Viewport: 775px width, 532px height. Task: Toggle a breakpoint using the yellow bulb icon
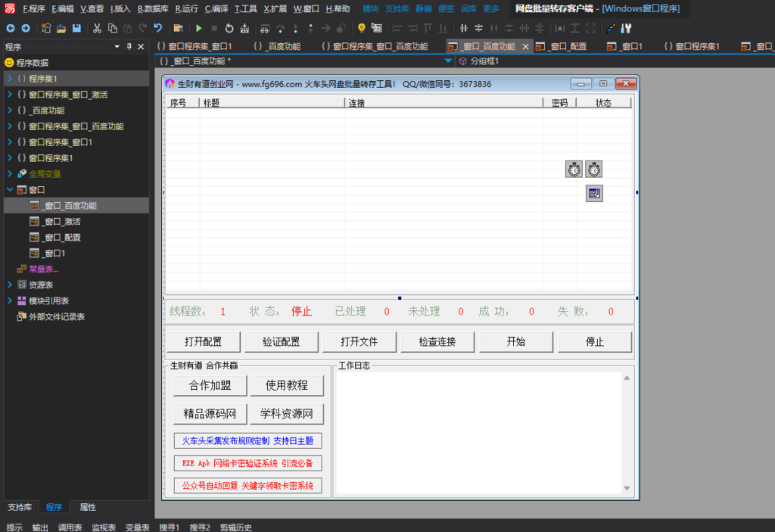[x=361, y=28]
